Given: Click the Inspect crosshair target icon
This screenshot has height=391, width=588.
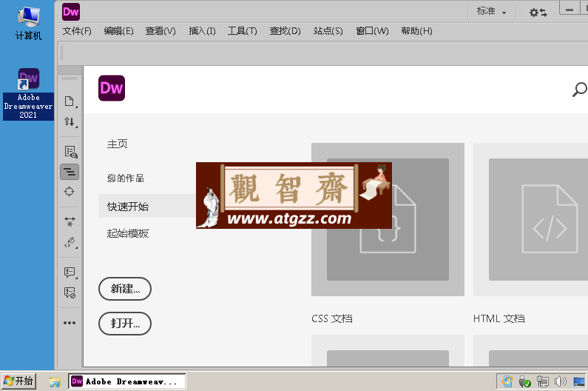Looking at the screenshot, I should 70,192.
